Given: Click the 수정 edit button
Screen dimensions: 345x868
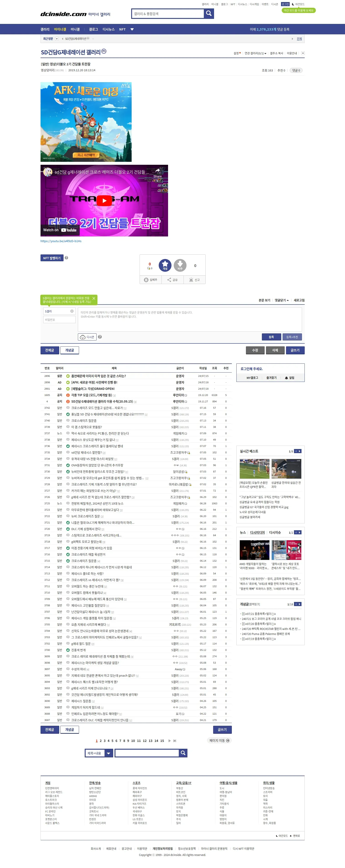Looking at the screenshot, I should click(255, 350).
